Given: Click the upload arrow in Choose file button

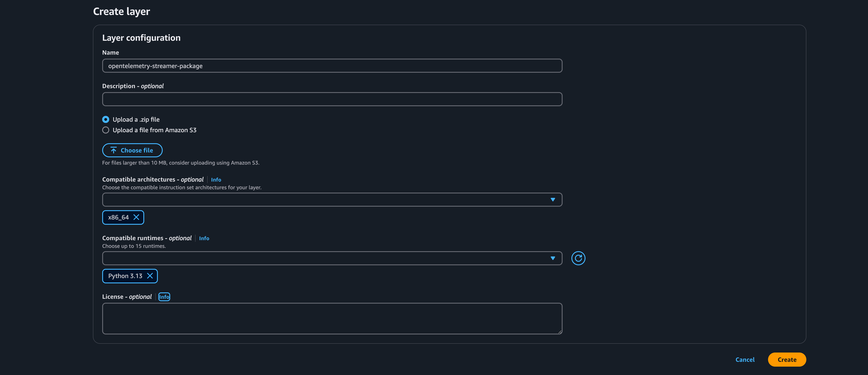Looking at the screenshot, I should [114, 150].
